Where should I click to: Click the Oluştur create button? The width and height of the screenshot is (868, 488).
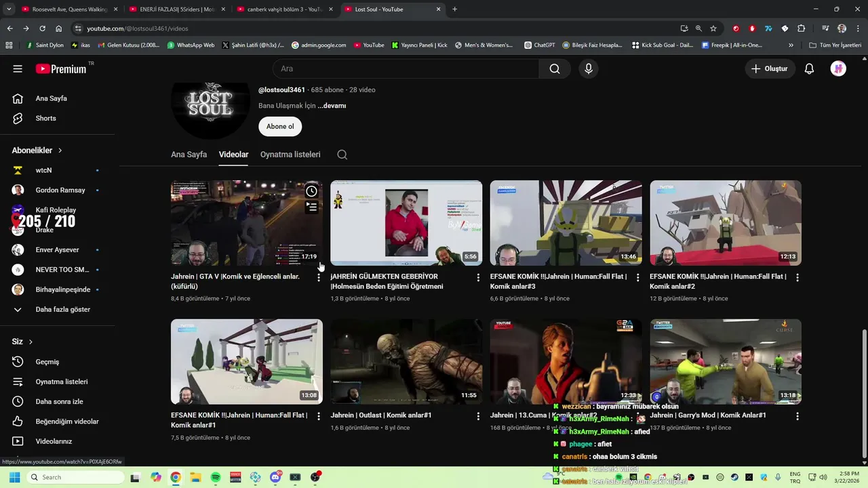tap(770, 68)
